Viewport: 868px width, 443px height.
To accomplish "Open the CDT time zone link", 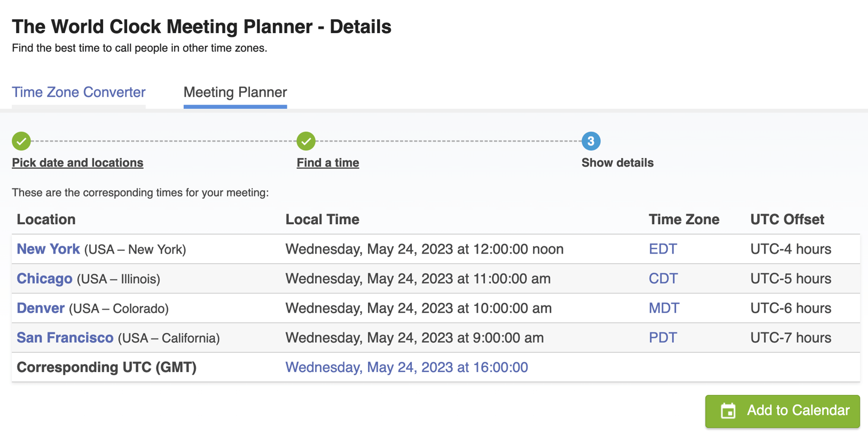I will coord(663,279).
